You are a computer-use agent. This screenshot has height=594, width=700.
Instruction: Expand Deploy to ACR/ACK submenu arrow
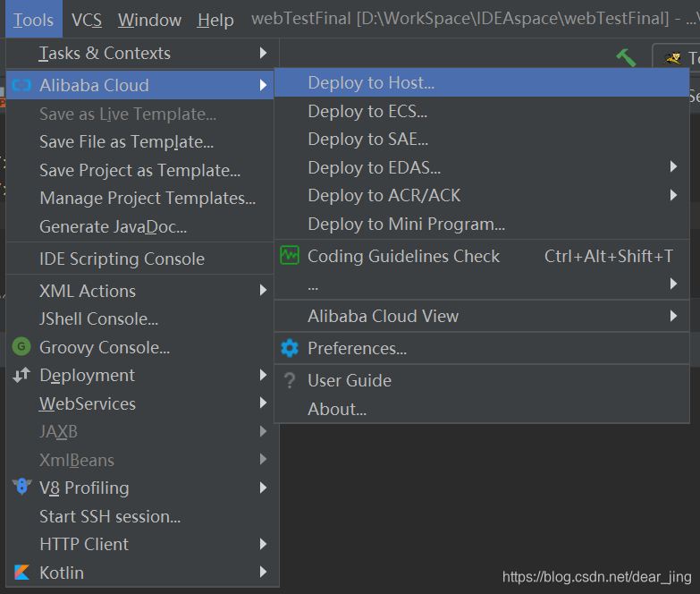674,195
